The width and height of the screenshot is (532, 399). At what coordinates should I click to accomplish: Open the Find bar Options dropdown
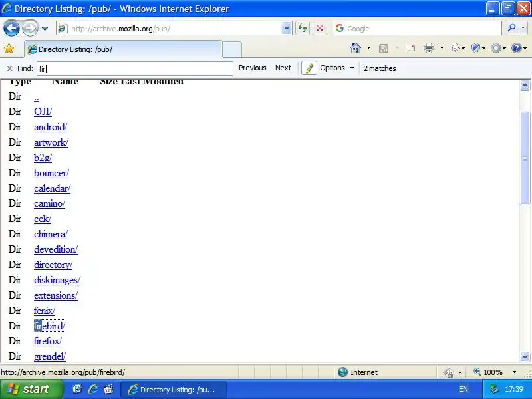click(x=337, y=68)
